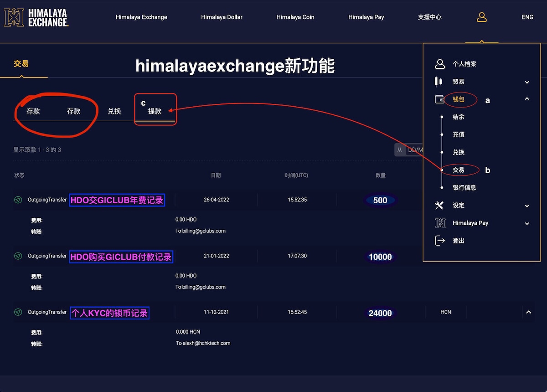Image resolution: width=547 pixels, height=392 pixels.
Task: Click outgoing transfer icon for 26-04-2022 row
Action: [18, 200]
